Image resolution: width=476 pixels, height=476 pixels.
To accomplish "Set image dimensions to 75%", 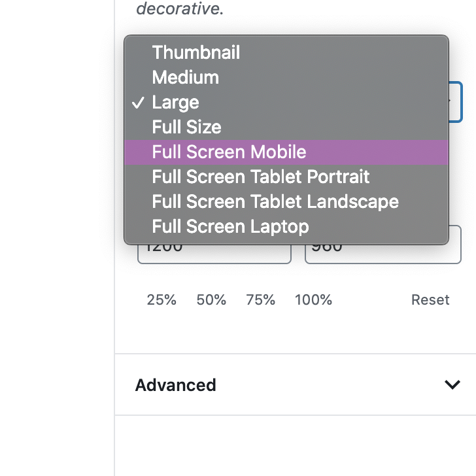I will [x=260, y=300].
